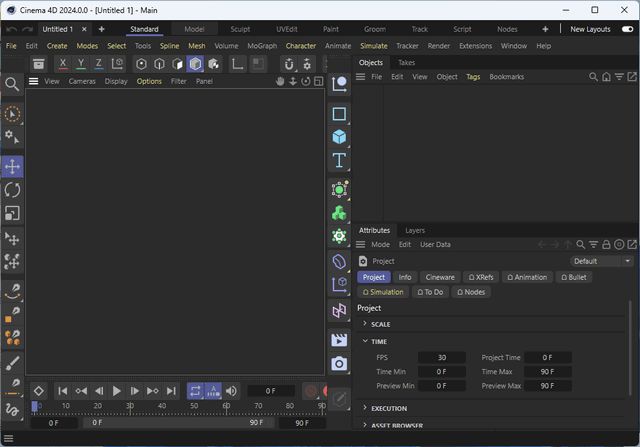
Task: Open the Default preset dropdown
Action: click(600, 261)
